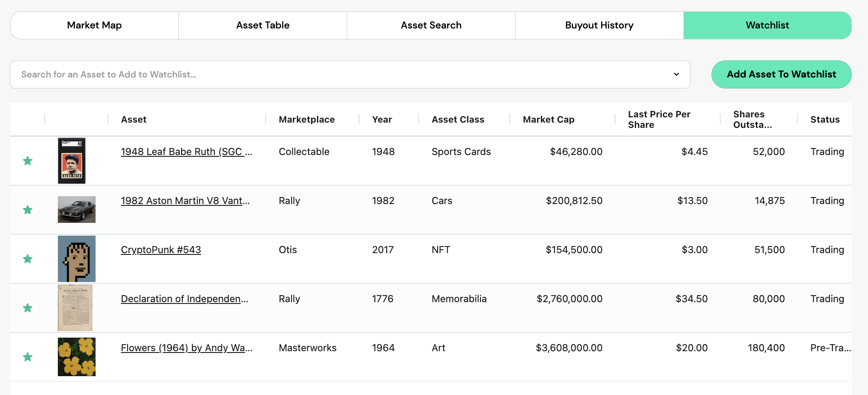Go to the Buyout History tab

[599, 25]
